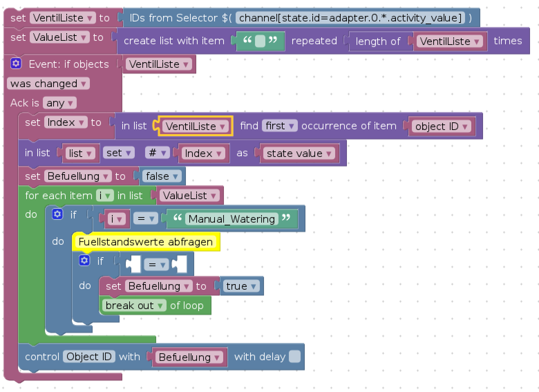Edit 'Fuellstandswerte abfragen' comment text
The height and width of the screenshot is (392, 539).
coord(145,242)
